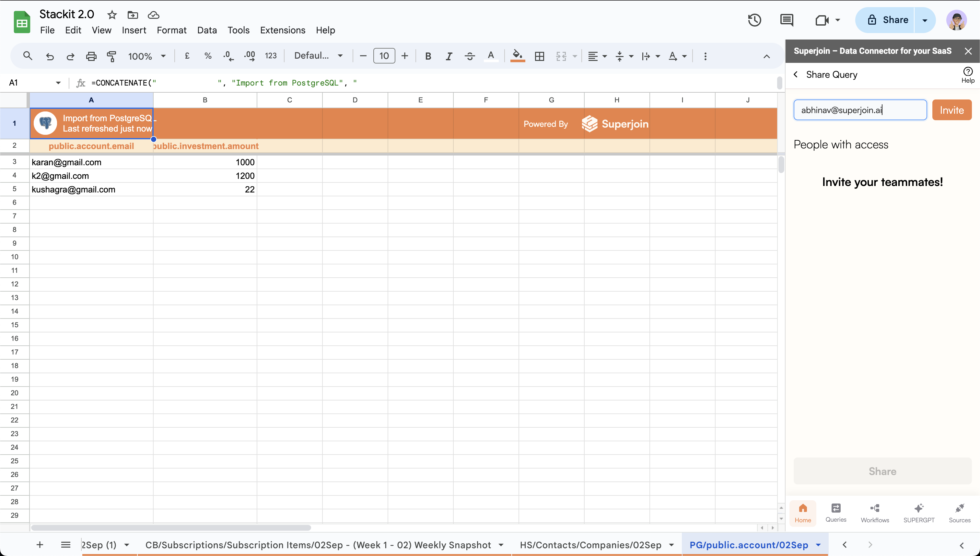Open Superjoin Queries tab icon
This screenshot has width=980, height=556.
pos(836,513)
